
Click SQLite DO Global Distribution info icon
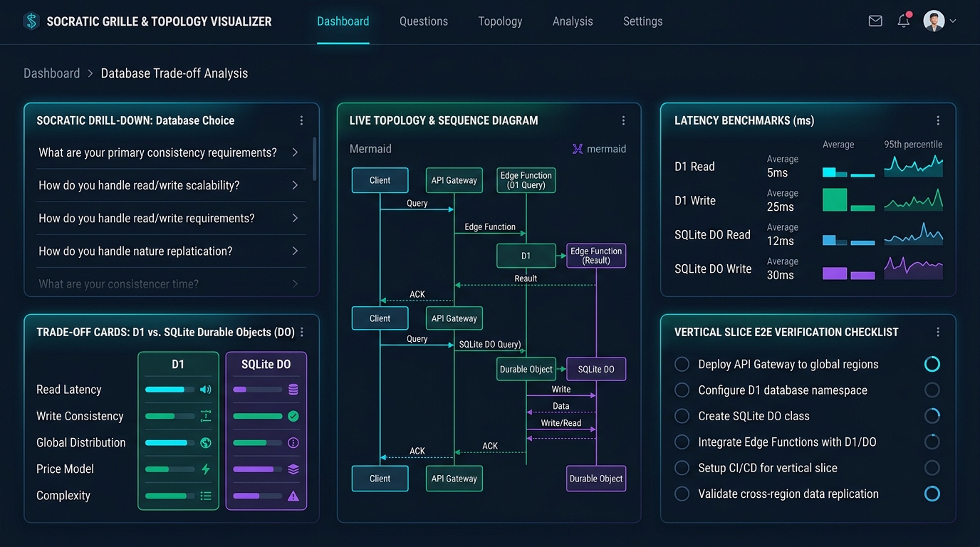293,442
